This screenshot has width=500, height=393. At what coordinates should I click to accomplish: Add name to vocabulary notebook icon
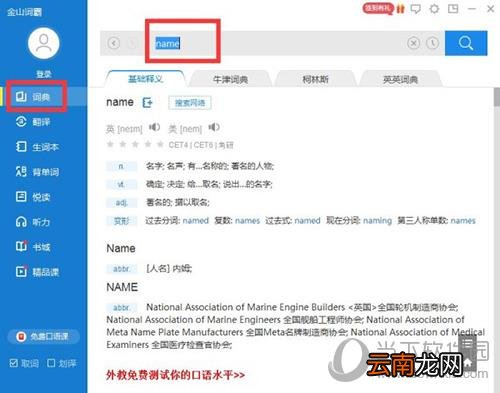pyautogui.click(x=147, y=103)
